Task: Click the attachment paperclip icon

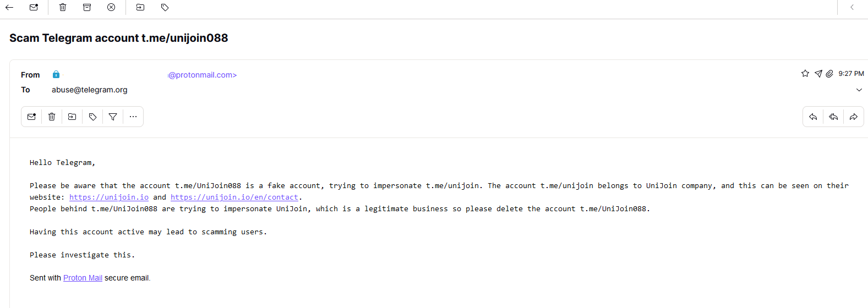Action: 829,73
